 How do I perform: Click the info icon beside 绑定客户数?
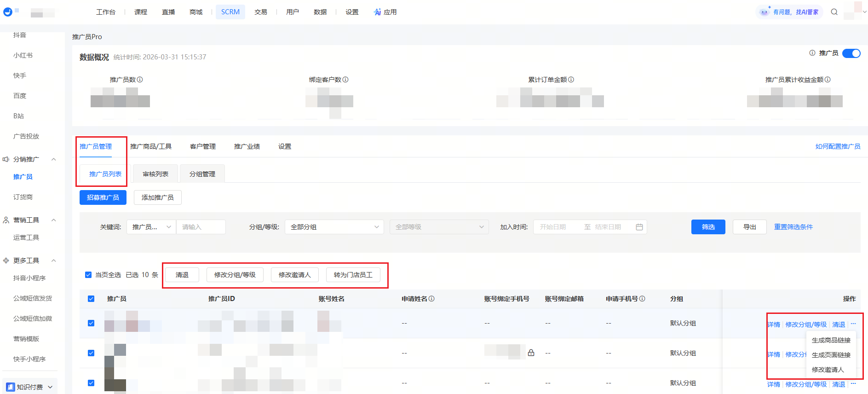click(x=345, y=80)
